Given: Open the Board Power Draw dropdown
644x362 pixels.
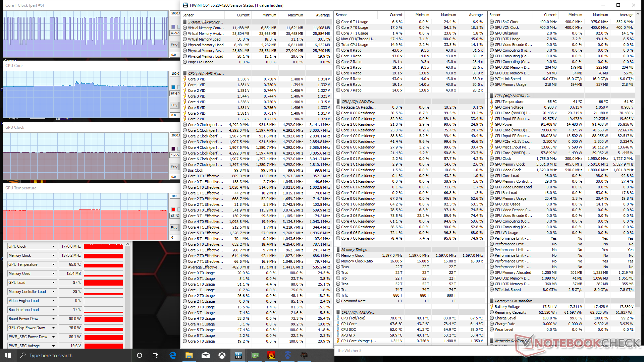Looking at the screenshot, I should click(53, 319).
